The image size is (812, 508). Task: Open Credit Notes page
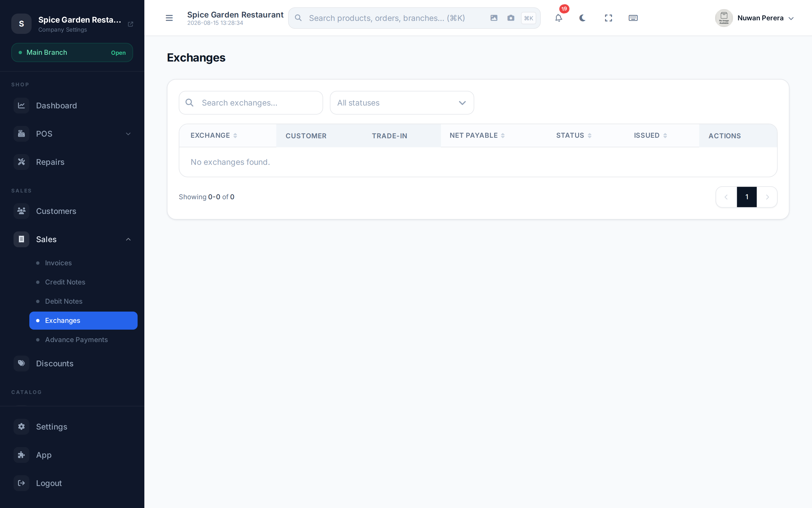click(83, 282)
